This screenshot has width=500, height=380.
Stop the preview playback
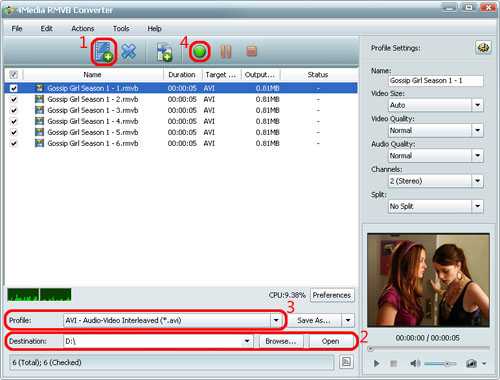pos(394,363)
